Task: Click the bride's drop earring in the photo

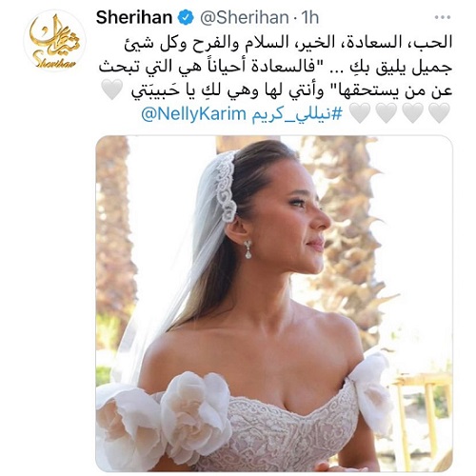Action: [x=248, y=248]
